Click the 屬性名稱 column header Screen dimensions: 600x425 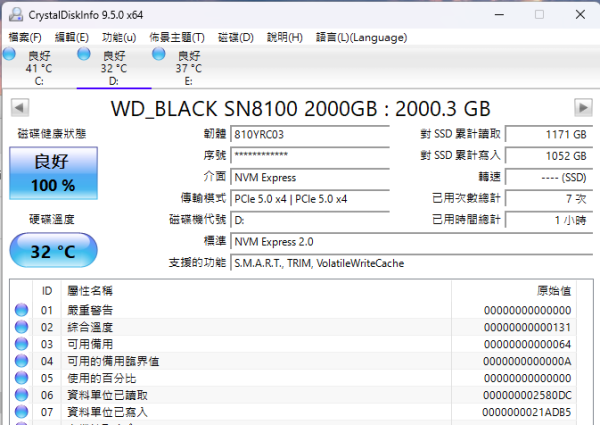[256, 291]
